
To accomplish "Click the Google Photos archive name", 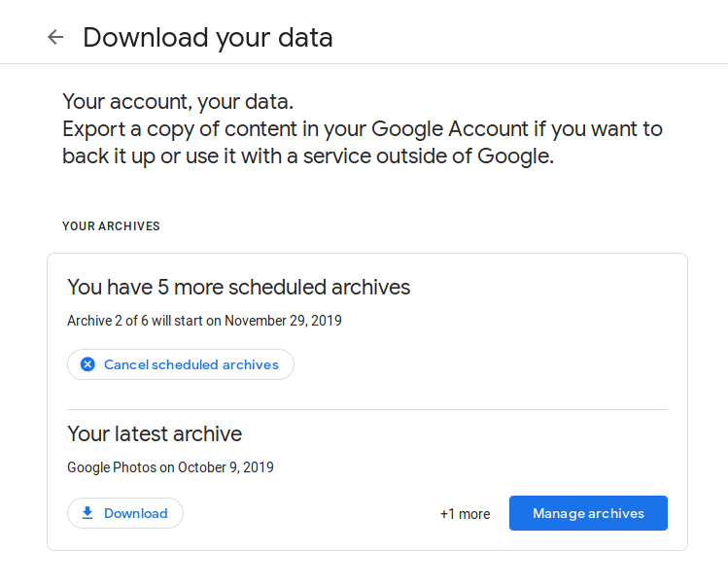I will [x=112, y=467].
